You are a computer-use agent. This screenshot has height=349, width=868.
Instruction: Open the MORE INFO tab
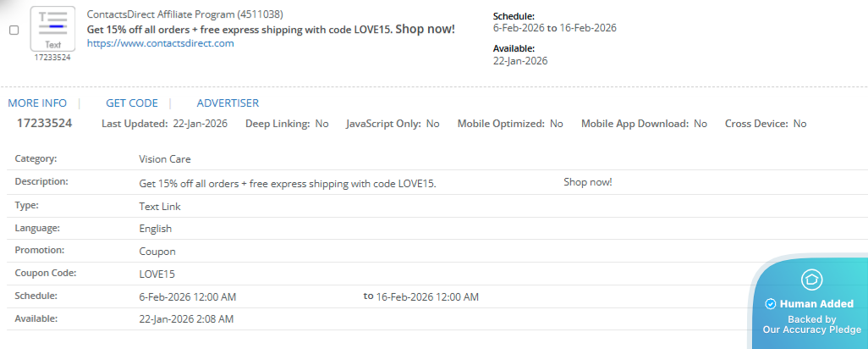(37, 103)
